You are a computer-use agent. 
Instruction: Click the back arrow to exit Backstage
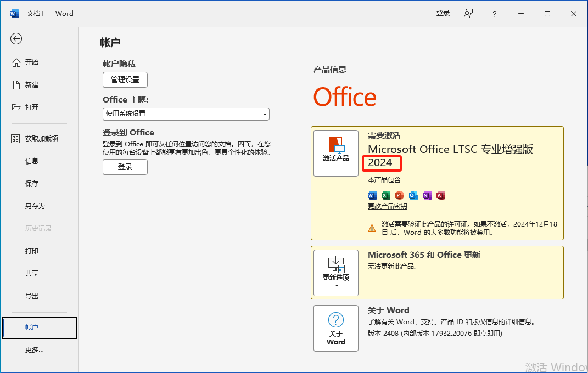coord(16,38)
